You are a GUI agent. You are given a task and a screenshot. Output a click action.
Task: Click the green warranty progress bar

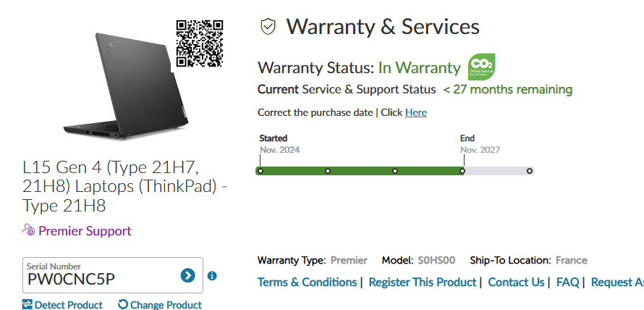360,171
